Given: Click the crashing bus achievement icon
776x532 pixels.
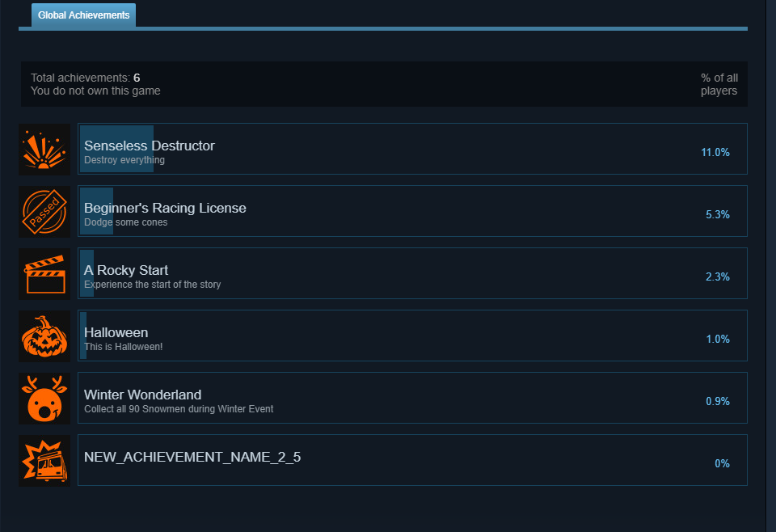Looking at the screenshot, I should point(44,461).
